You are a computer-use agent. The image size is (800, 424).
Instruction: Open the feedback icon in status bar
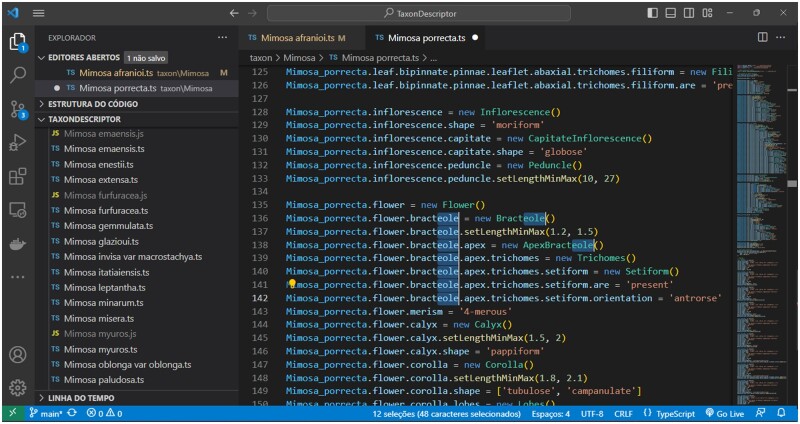tap(761, 413)
